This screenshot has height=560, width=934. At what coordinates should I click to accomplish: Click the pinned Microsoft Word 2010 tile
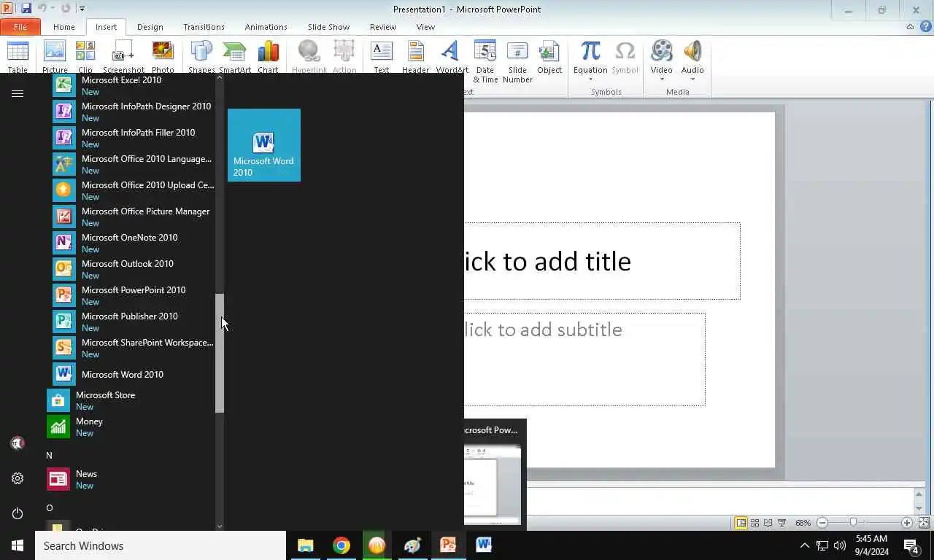[264, 145]
